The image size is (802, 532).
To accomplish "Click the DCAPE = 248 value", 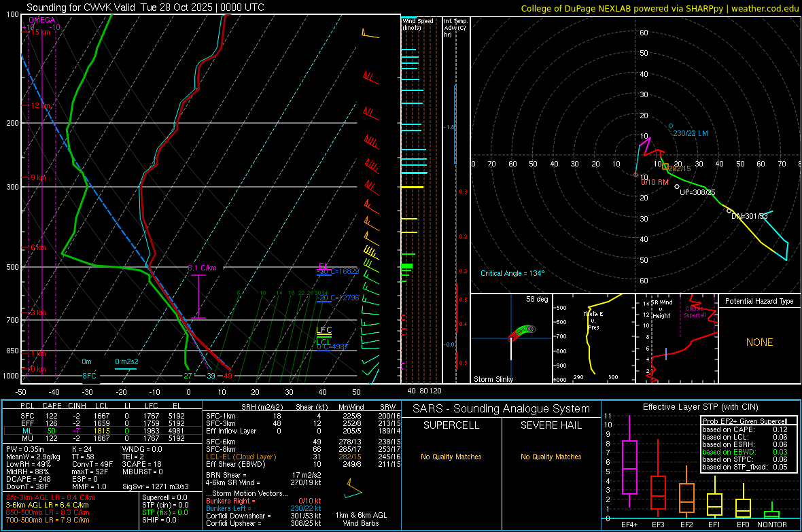I will tap(28, 479).
